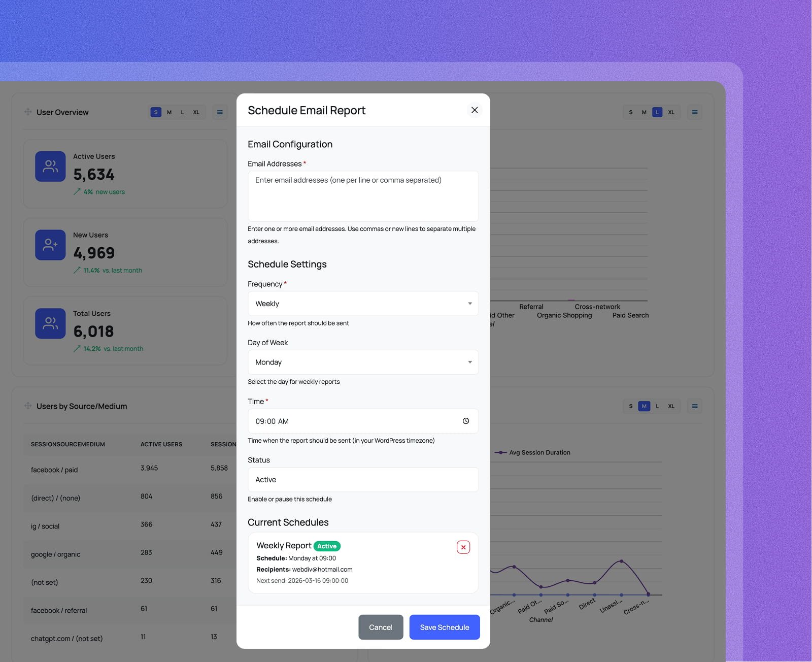
Task: Open the User Overview options menu
Action: 220,112
